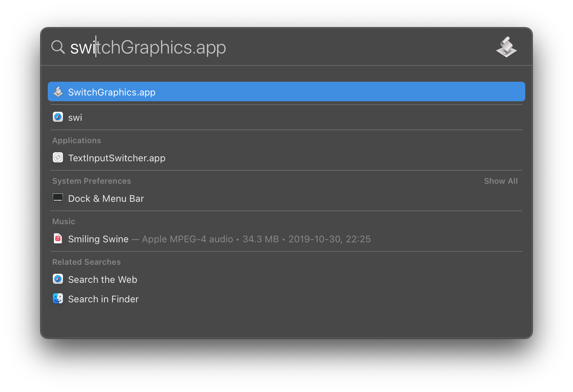Screen dimensions: 573x392
Task: Launch TextInputSwitcher.app from results
Action: 116,158
